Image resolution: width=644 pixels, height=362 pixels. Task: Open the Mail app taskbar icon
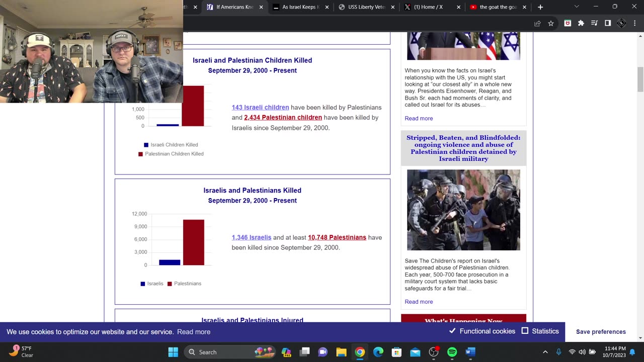415,352
